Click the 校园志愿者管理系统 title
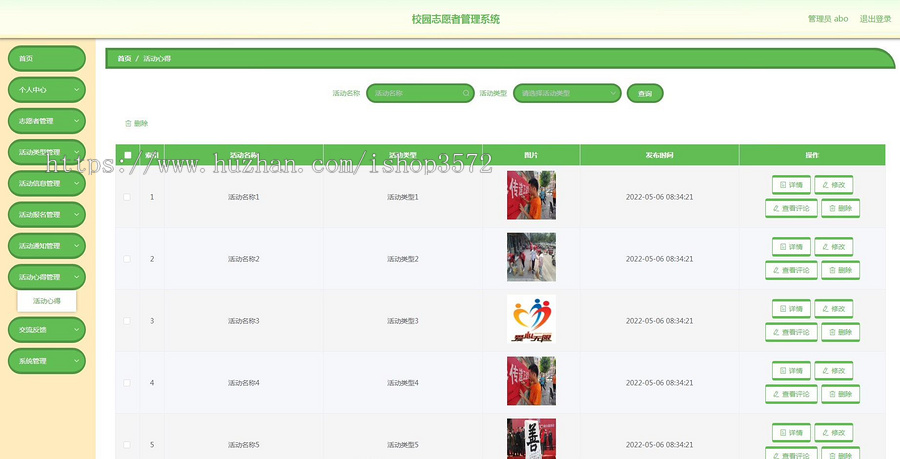900x459 pixels. click(x=456, y=19)
